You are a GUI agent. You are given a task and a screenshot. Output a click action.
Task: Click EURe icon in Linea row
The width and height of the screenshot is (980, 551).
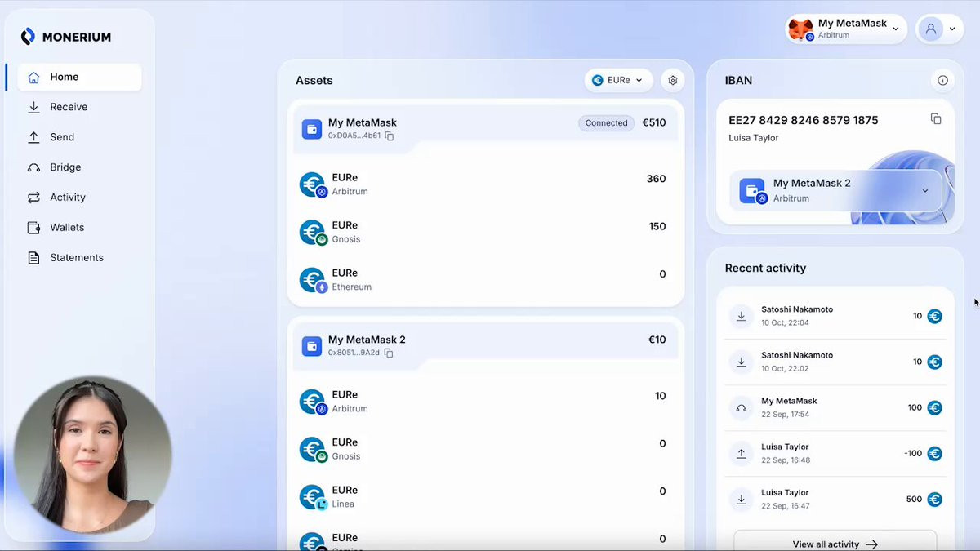pyautogui.click(x=313, y=497)
